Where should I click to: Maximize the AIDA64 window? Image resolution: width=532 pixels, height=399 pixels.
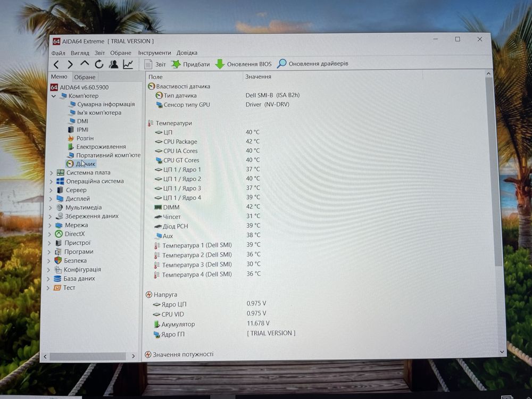click(x=458, y=39)
